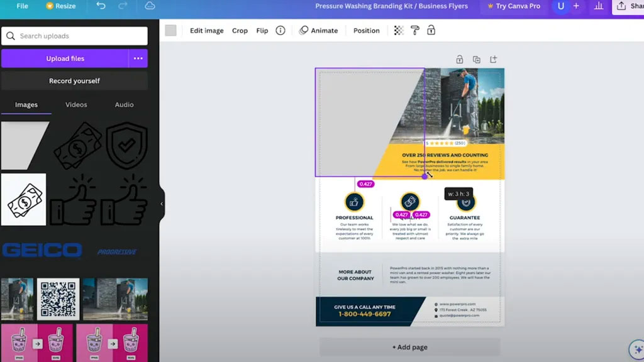Click the Upload files button

pos(65,58)
